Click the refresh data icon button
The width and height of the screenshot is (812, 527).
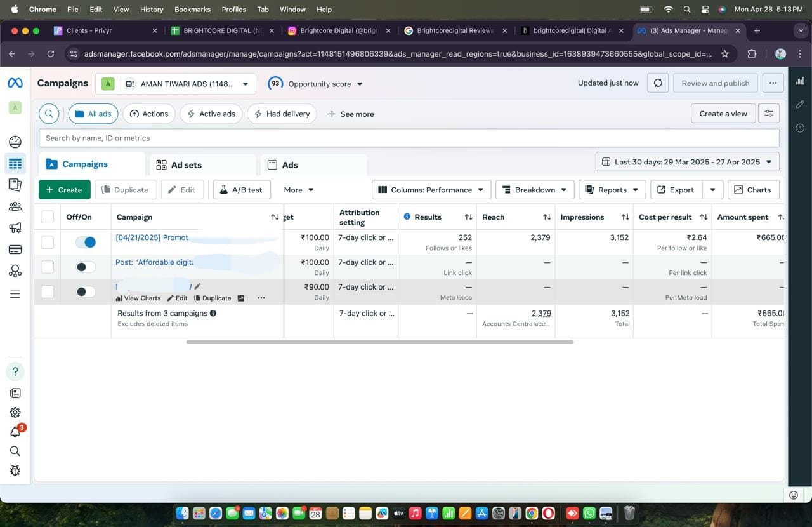tap(658, 83)
